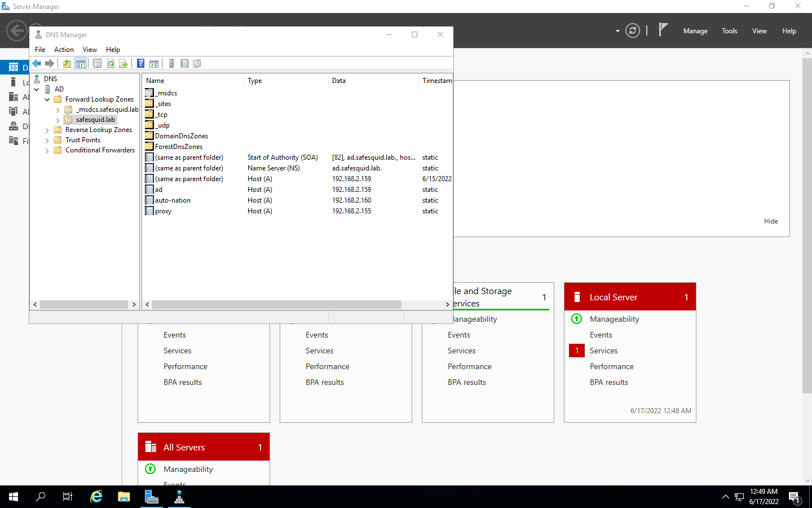812x508 pixels.
Task: Click Manageability in Local Server tile
Action: pos(614,319)
